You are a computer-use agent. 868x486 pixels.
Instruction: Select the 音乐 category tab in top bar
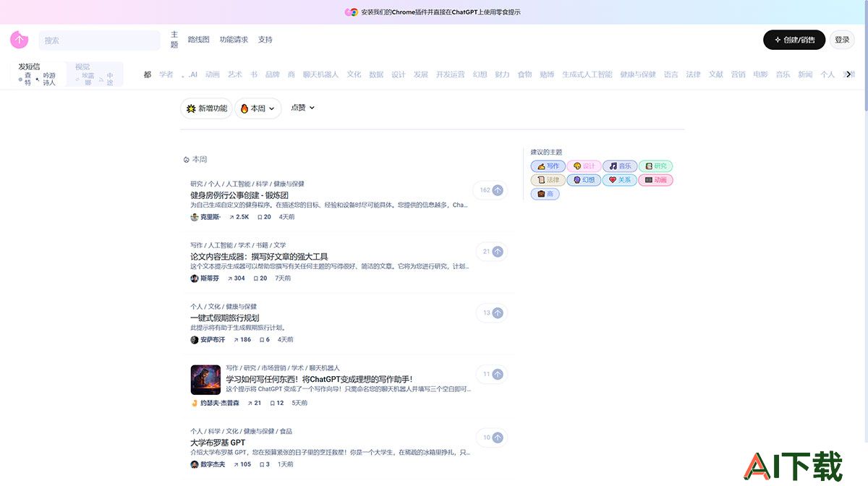[x=783, y=74]
